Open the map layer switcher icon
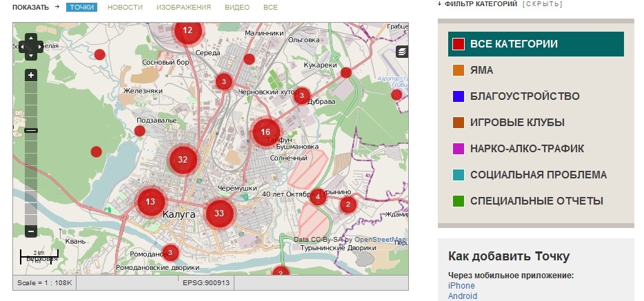 point(402,52)
